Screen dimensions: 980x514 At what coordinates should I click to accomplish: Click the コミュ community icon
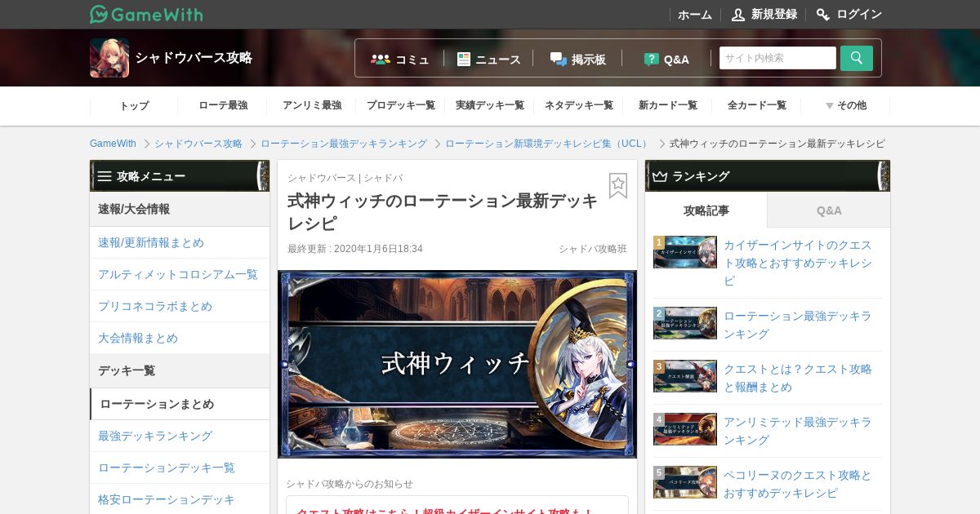coord(380,59)
